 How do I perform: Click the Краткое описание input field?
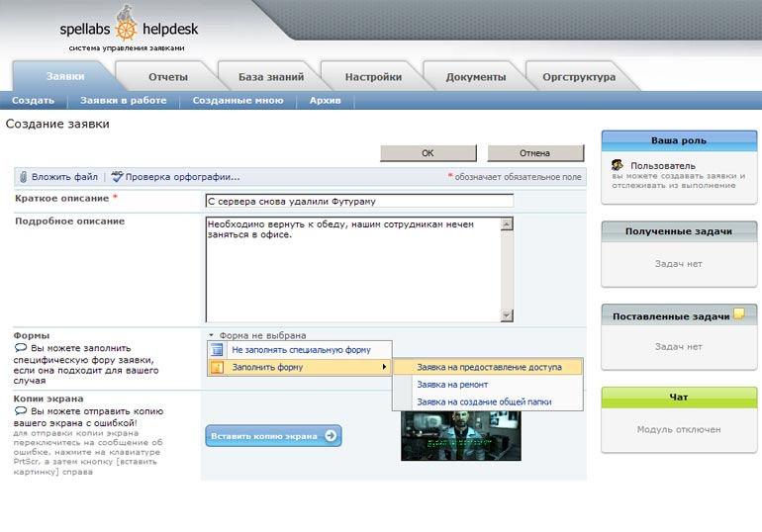(359, 201)
